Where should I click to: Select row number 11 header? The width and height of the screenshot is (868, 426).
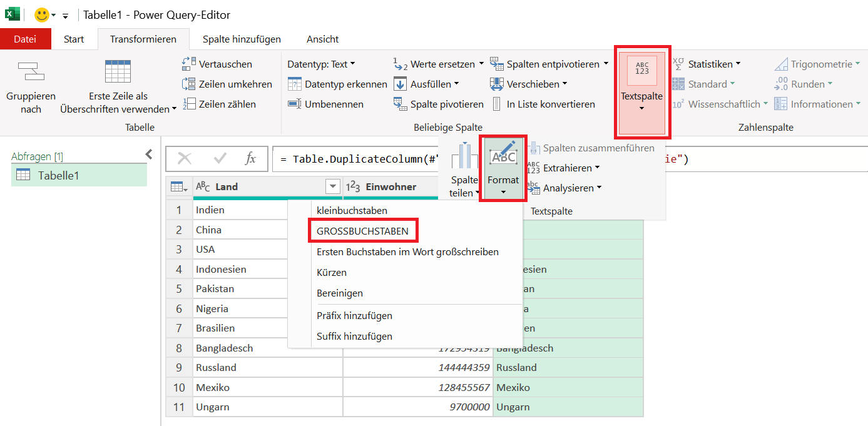[179, 407]
